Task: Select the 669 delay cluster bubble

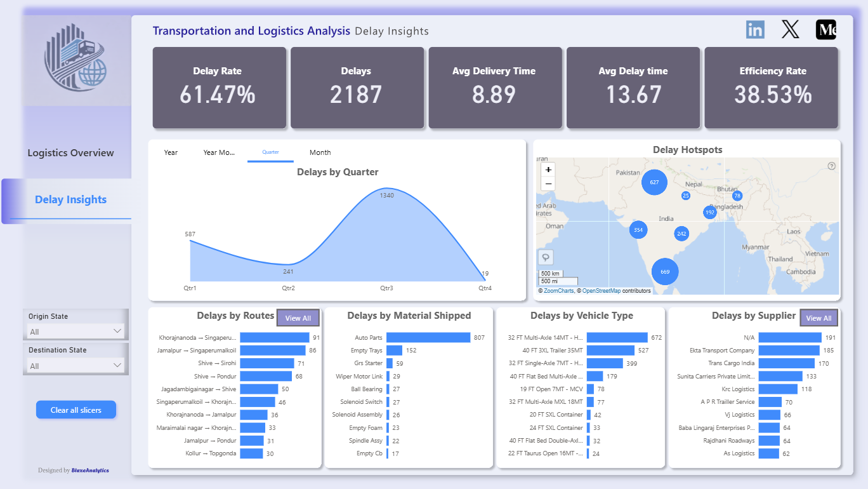Action: tap(665, 272)
